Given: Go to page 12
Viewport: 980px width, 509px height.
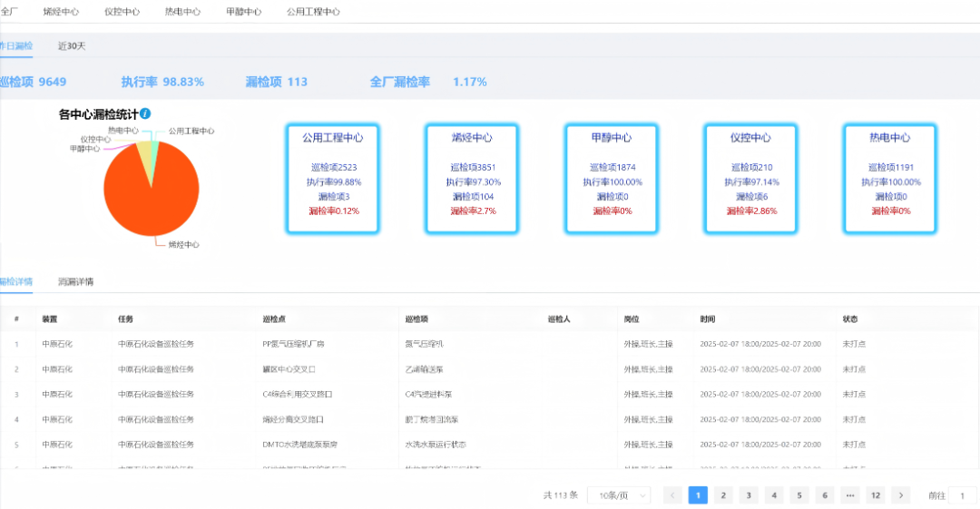Looking at the screenshot, I should point(876,495).
